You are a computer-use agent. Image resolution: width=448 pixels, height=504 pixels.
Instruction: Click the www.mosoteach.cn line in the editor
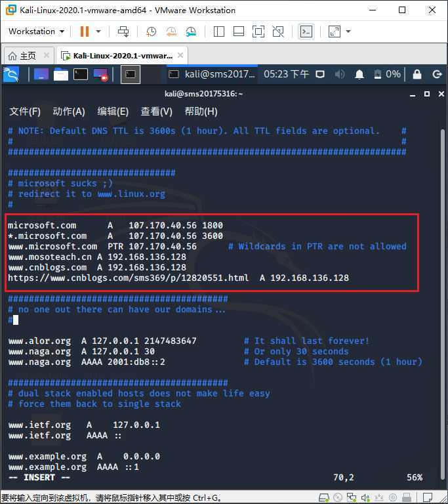(x=97, y=257)
